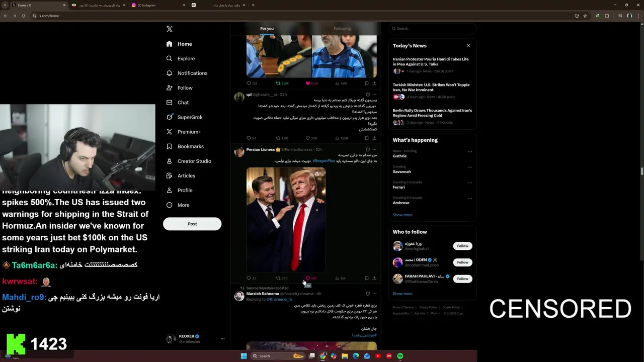Click the Post button
Image resolution: width=644 pixels, height=362 pixels.
tap(192, 224)
